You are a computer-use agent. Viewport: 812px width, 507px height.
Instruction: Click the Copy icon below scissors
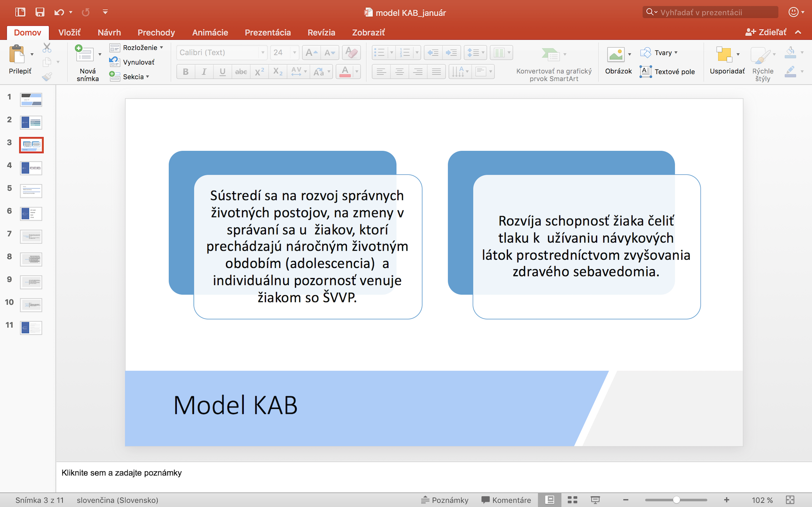click(x=47, y=62)
